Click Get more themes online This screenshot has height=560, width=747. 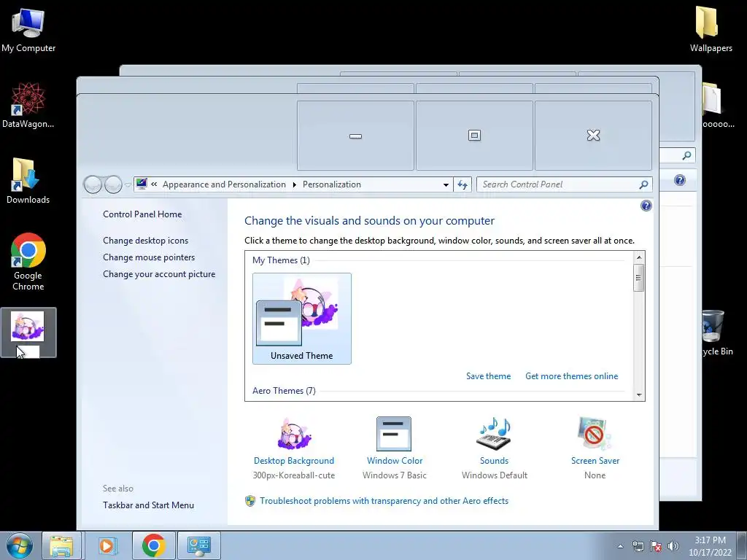coord(571,376)
